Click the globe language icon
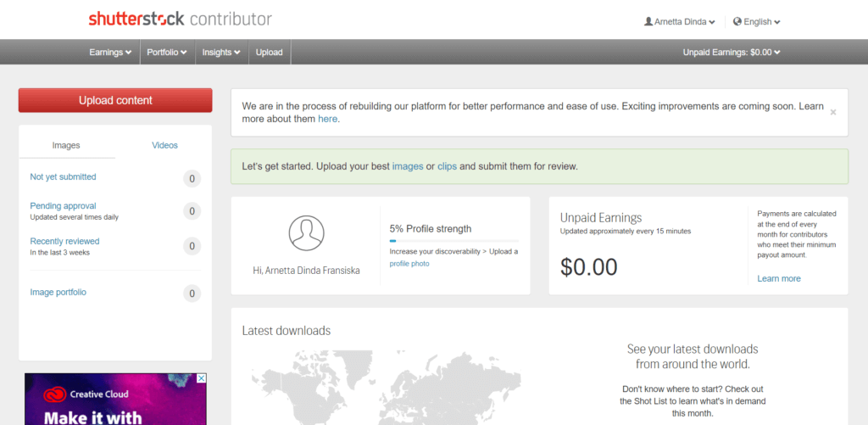 tap(737, 21)
